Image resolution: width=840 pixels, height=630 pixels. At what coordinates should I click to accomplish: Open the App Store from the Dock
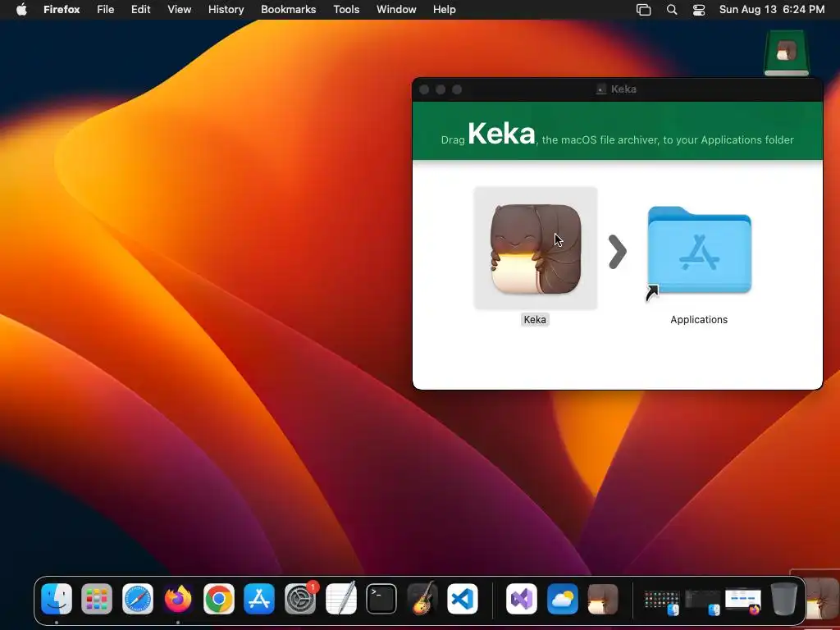coord(259,599)
